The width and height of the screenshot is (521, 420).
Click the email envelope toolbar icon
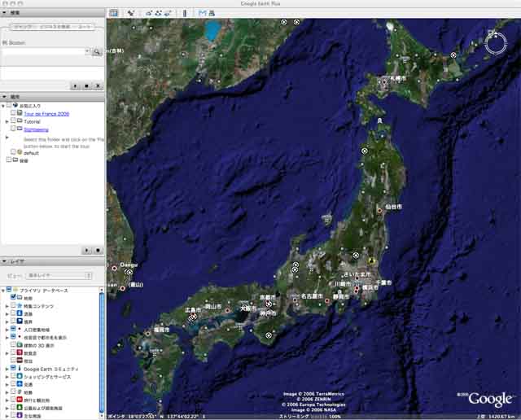click(x=202, y=13)
